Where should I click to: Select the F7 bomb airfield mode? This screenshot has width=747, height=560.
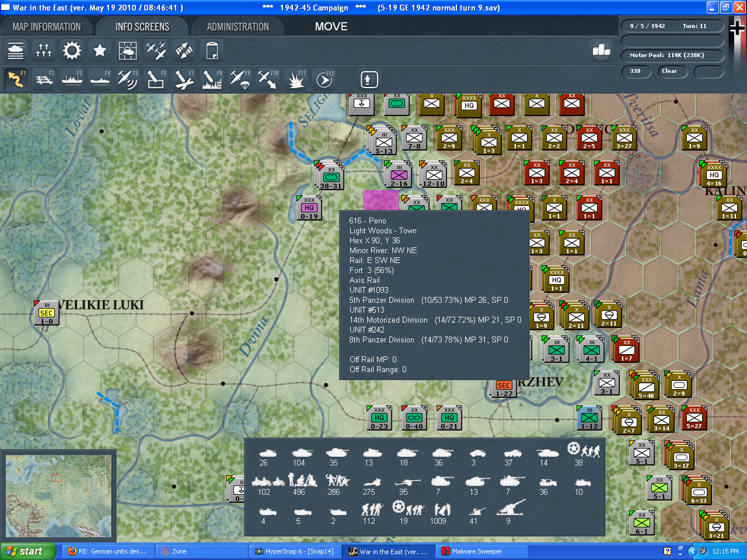pos(184,79)
